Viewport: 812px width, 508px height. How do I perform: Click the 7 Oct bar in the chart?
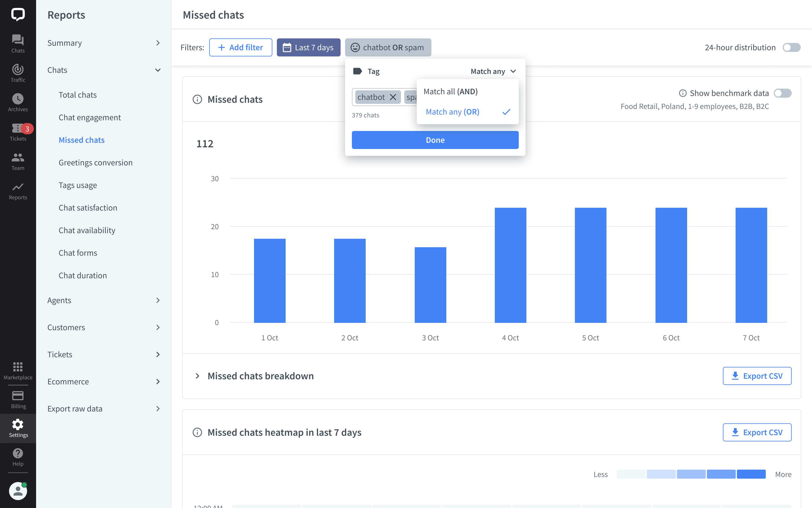pyautogui.click(x=751, y=265)
